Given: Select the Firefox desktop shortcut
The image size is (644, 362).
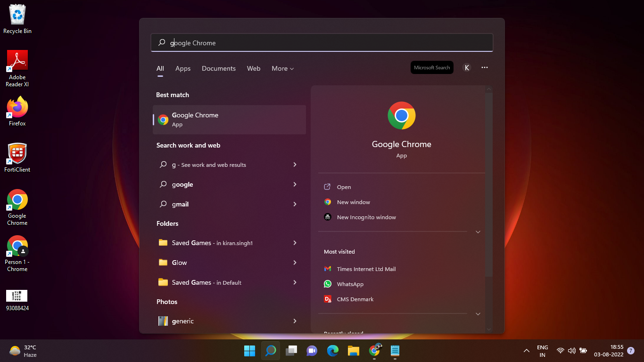Looking at the screenshot, I should click(17, 112).
